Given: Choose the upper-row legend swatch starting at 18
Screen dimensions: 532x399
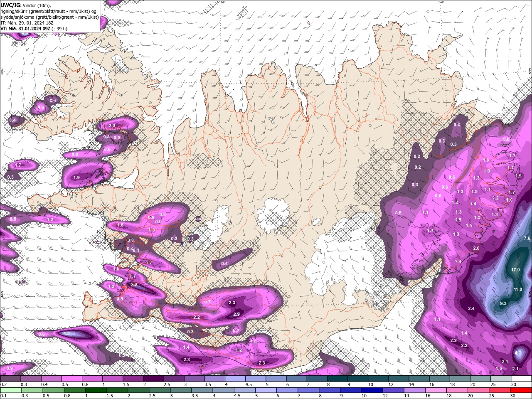Looking at the screenshot, I should pyautogui.click(x=461, y=379).
